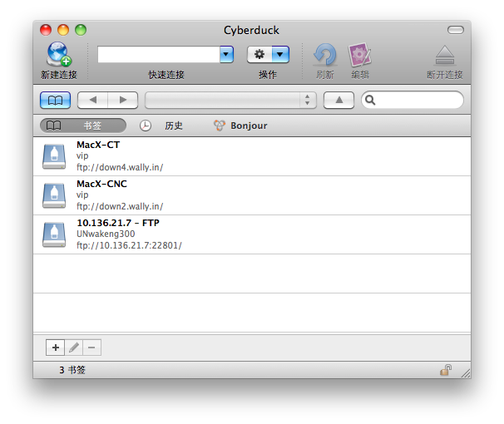Select the MacX-CT bookmark
The image size is (504, 424).
tap(252, 156)
